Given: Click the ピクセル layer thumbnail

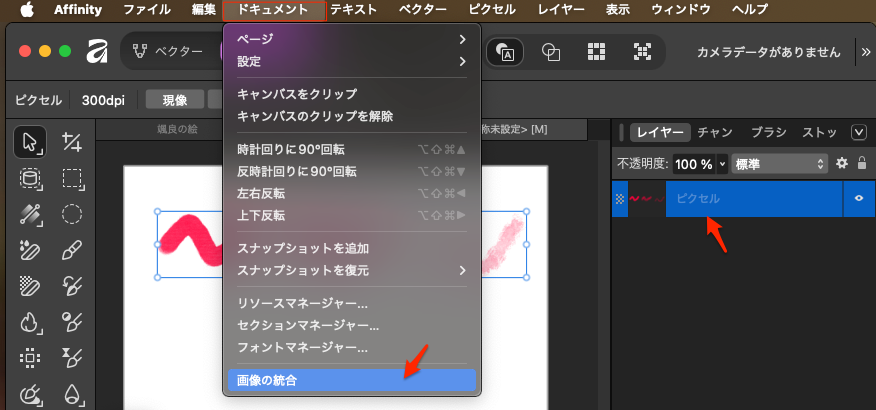Looking at the screenshot, I should [646, 198].
